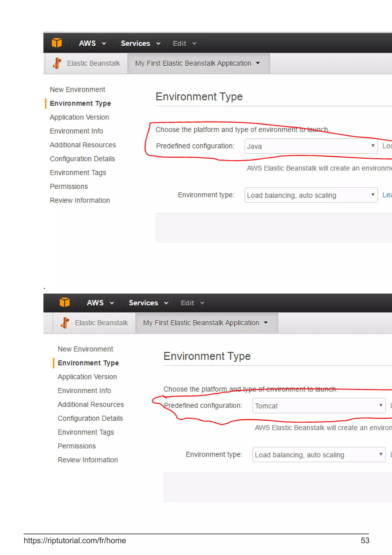Select Additional Resources step in bottom sidebar
This screenshot has height=555, width=392.
point(91,405)
